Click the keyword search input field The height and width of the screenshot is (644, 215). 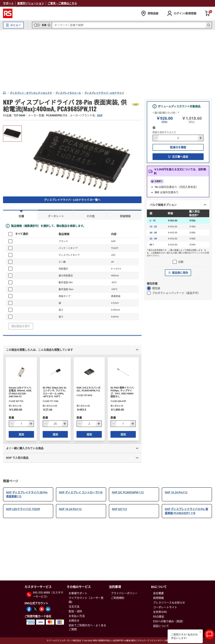click(129, 25)
